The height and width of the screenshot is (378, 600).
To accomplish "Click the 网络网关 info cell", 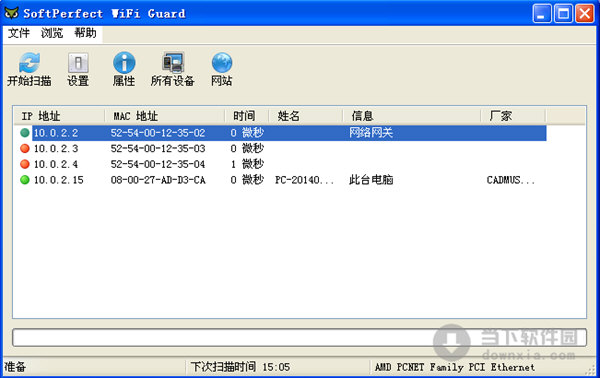I will coord(371,133).
